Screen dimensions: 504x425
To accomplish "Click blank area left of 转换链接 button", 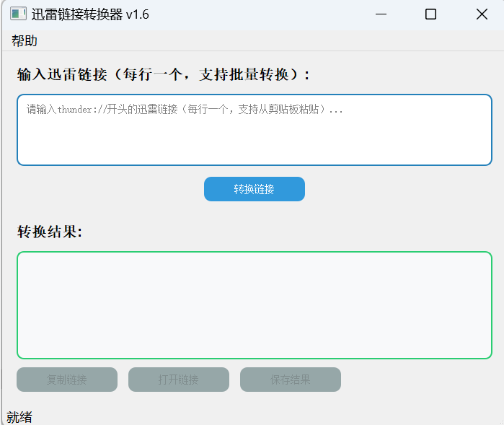I will pos(108,189).
